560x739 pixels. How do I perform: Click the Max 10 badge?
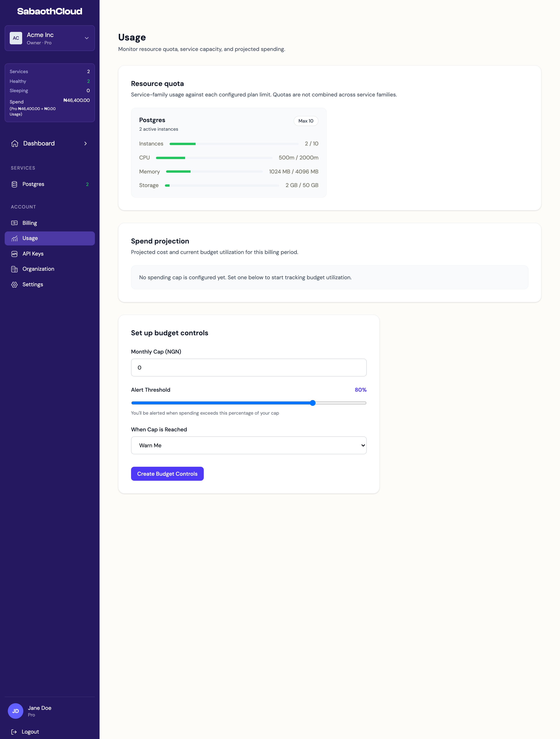click(x=306, y=121)
